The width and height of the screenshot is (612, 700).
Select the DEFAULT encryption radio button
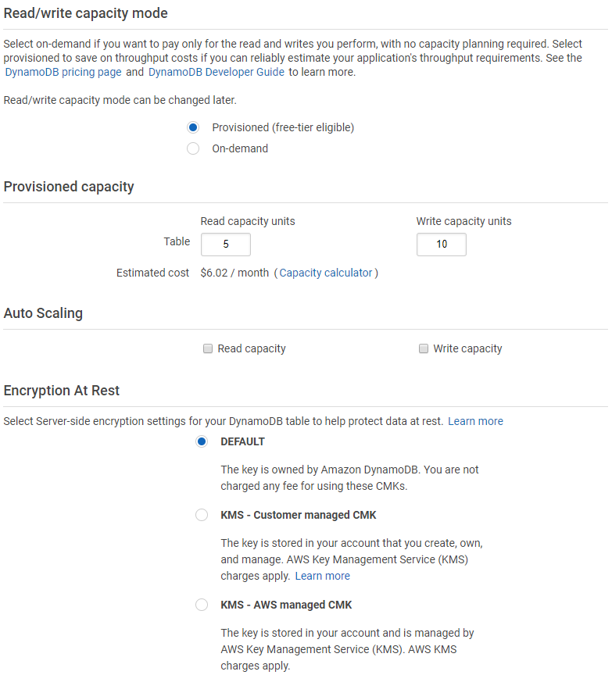pos(202,441)
